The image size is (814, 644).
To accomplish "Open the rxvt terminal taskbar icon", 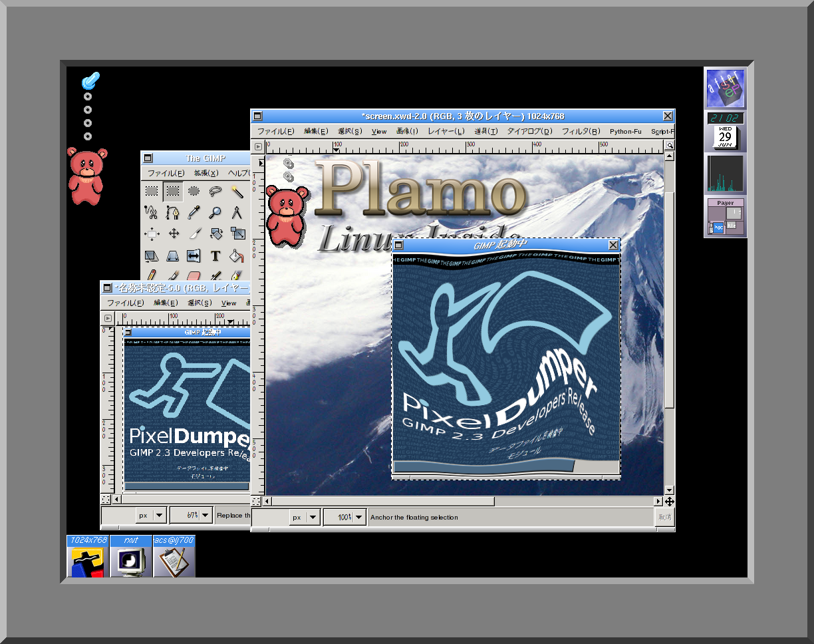I will tap(131, 556).
